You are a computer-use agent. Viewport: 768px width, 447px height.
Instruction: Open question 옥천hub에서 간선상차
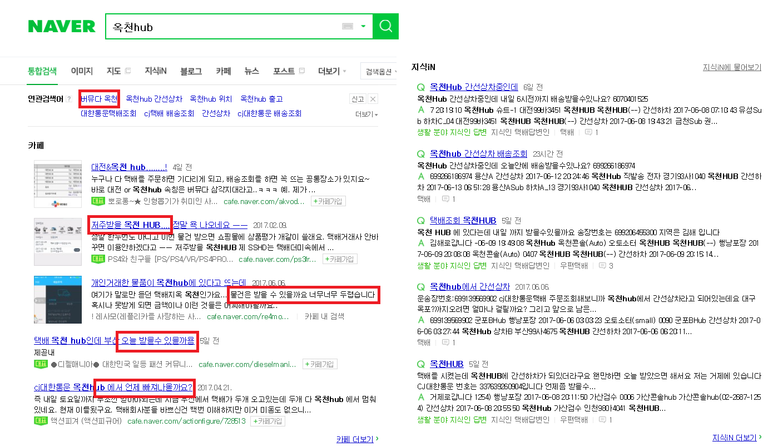470,286
